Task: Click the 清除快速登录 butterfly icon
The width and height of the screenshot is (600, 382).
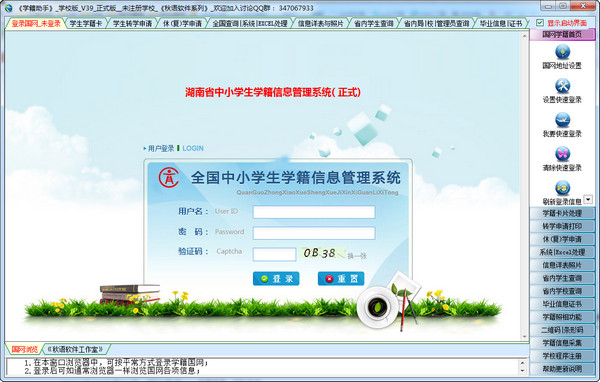Action: point(562,154)
